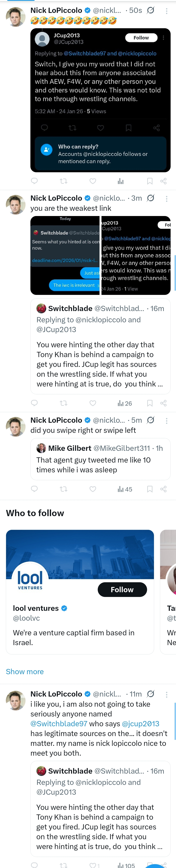Image resolution: width=176 pixels, height=868 pixels.
Task: Bookmark the laughing-emoji post at top
Action: [x=150, y=181]
